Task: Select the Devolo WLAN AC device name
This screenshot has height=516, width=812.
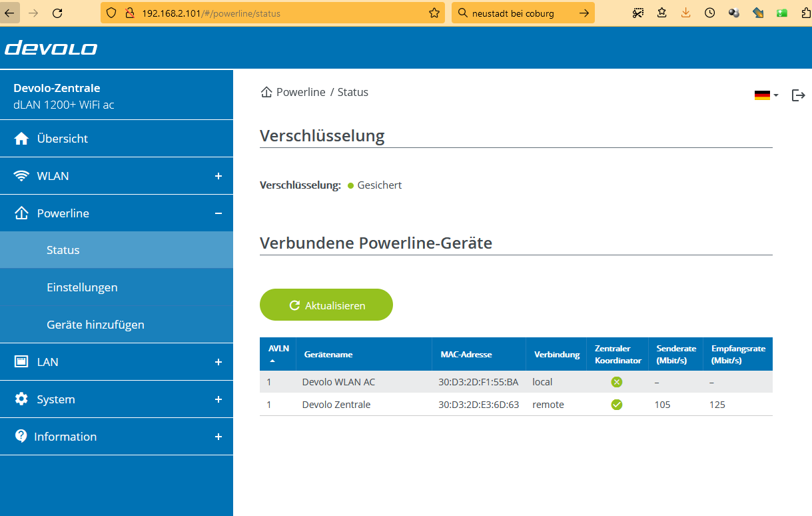Action: [x=338, y=382]
